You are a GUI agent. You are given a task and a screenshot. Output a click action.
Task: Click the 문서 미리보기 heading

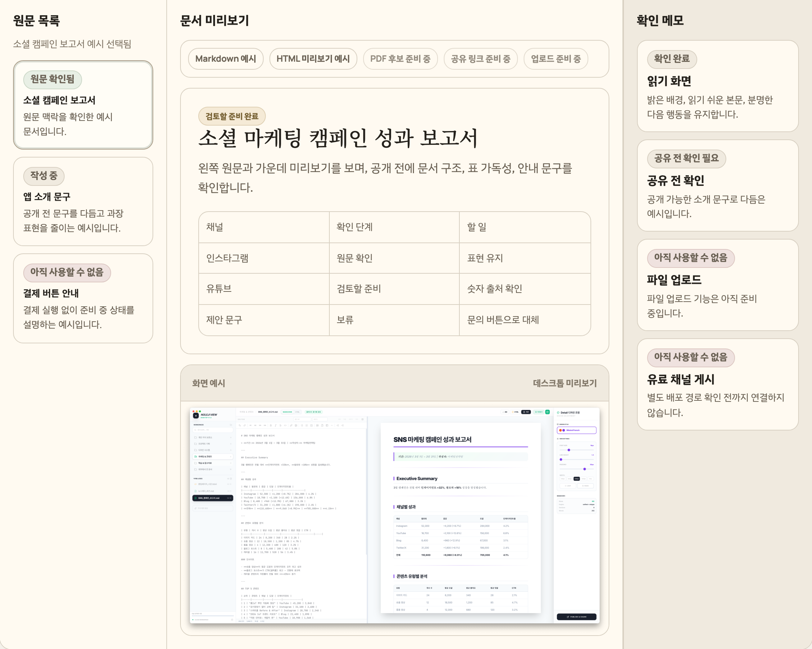coord(214,20)
